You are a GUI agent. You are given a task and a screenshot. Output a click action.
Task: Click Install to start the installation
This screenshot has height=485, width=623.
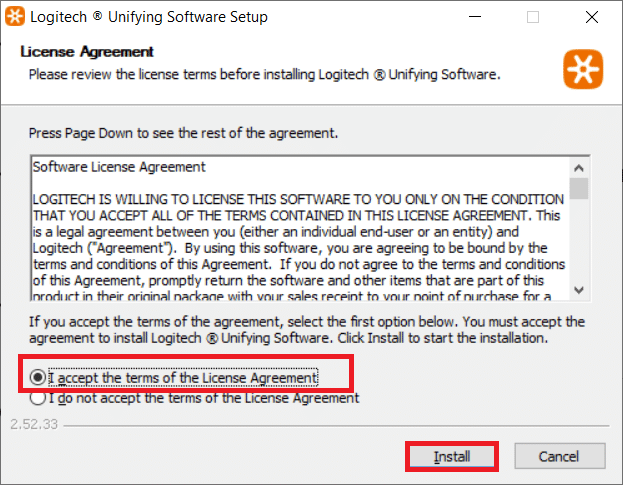(452, 456)
